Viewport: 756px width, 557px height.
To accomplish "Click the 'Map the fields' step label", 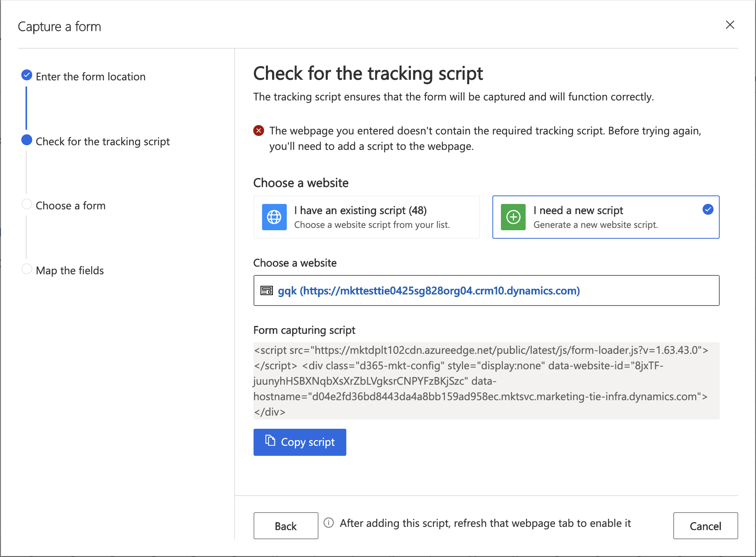I will coord(70,270).
